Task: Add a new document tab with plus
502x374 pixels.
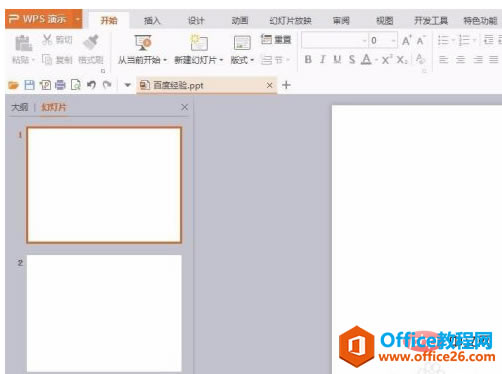Action: click(x=286, y=85)
